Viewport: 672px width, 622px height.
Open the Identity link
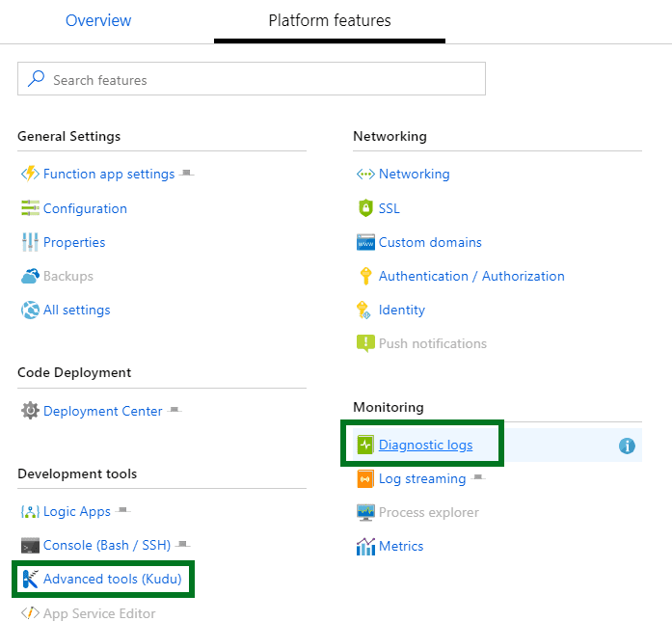(402, 310)
